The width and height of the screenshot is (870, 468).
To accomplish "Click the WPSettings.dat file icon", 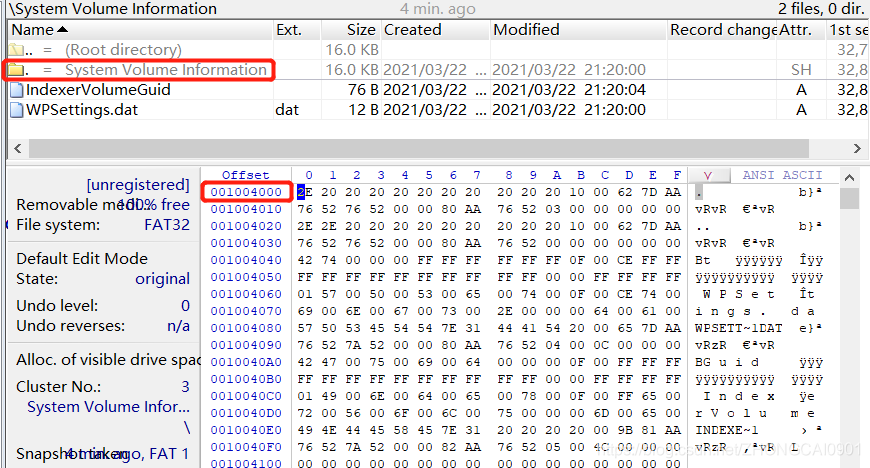I will pos(17,110).
